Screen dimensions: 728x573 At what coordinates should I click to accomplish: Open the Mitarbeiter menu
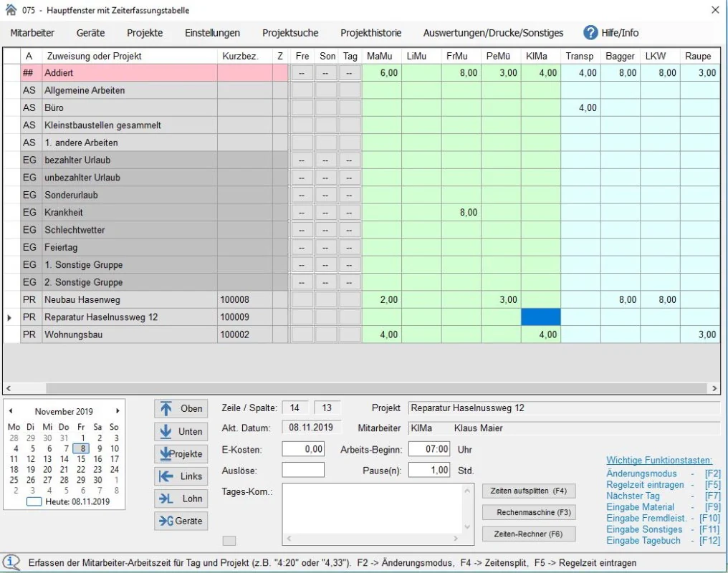click(x=32, y=33)
